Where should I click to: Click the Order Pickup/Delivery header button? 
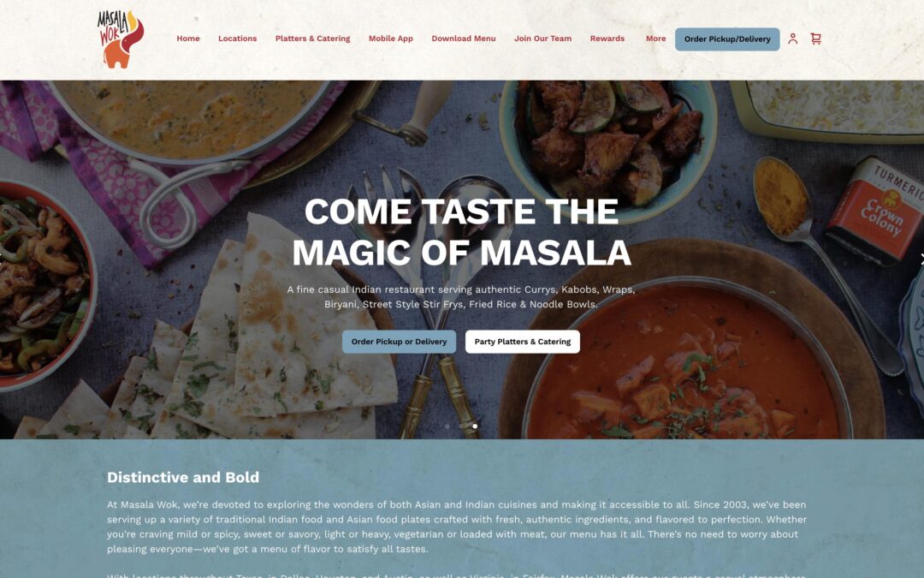pos(727,39)
